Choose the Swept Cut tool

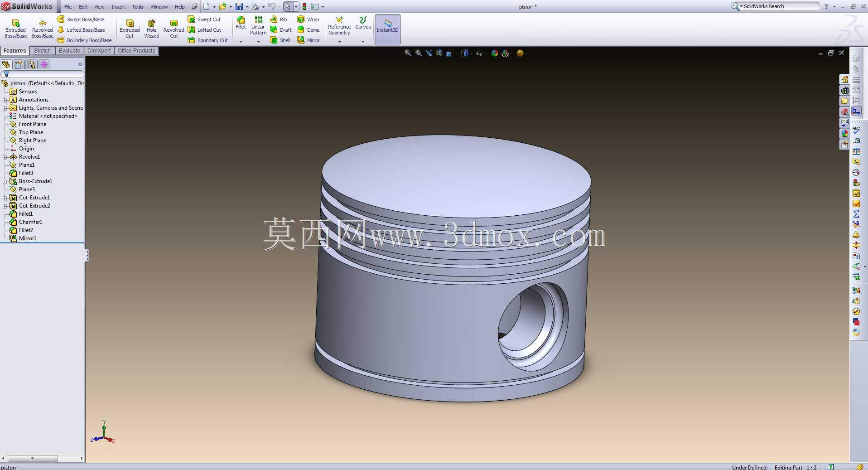(x=204, y=19)
